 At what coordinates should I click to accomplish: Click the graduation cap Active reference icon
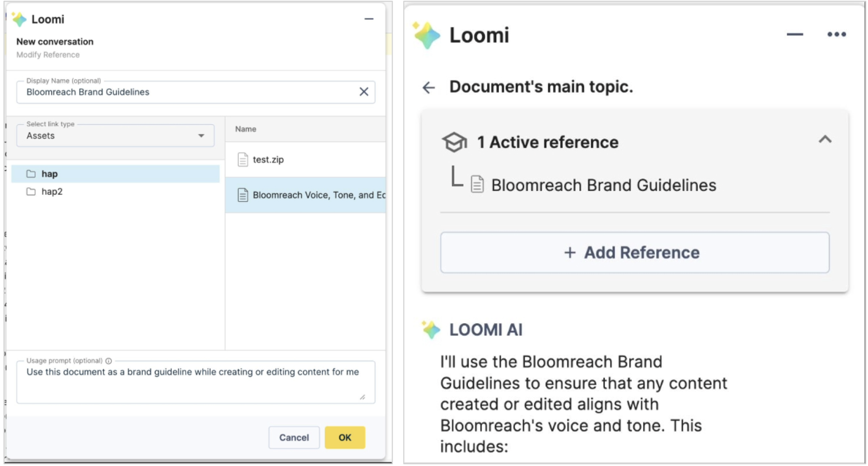[454, 142]
